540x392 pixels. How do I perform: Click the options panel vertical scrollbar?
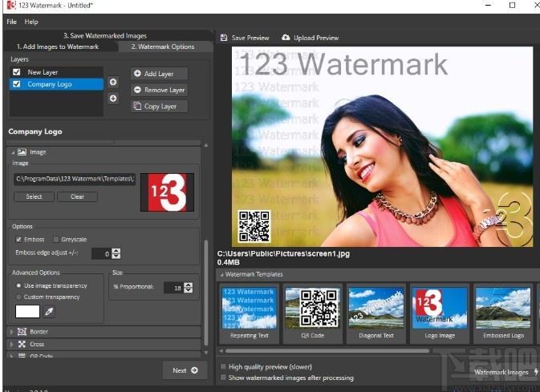tap(206, 293)
